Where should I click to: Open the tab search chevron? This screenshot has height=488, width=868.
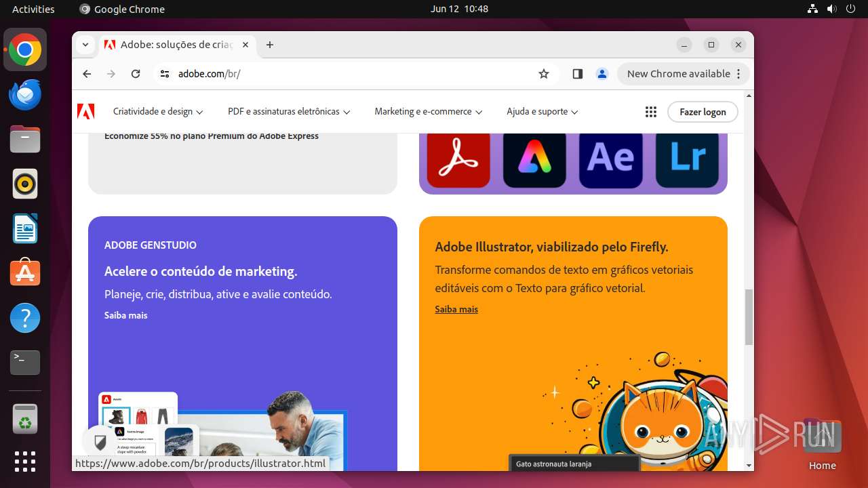coord(85,45)
